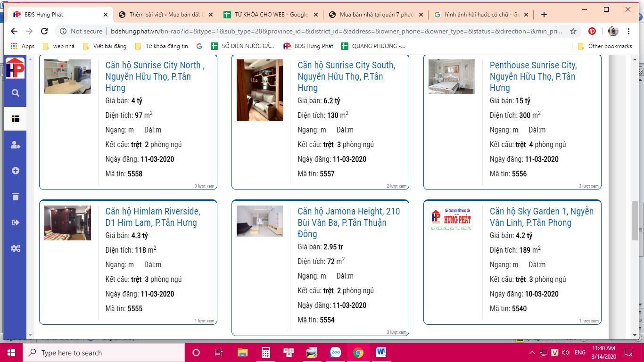The image size is (644, 362).
Task: Click the Himlam Riverside listing thumbnail
Action: click(x=67, y=223)
